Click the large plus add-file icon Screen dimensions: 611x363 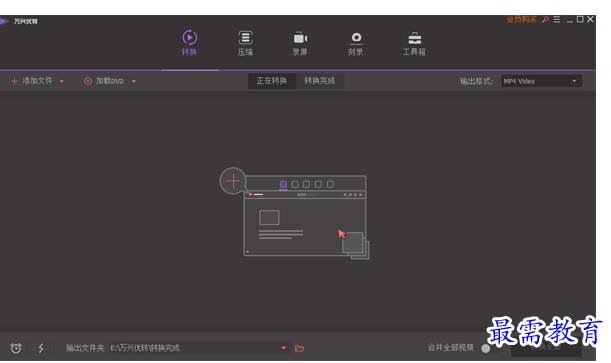233,181
